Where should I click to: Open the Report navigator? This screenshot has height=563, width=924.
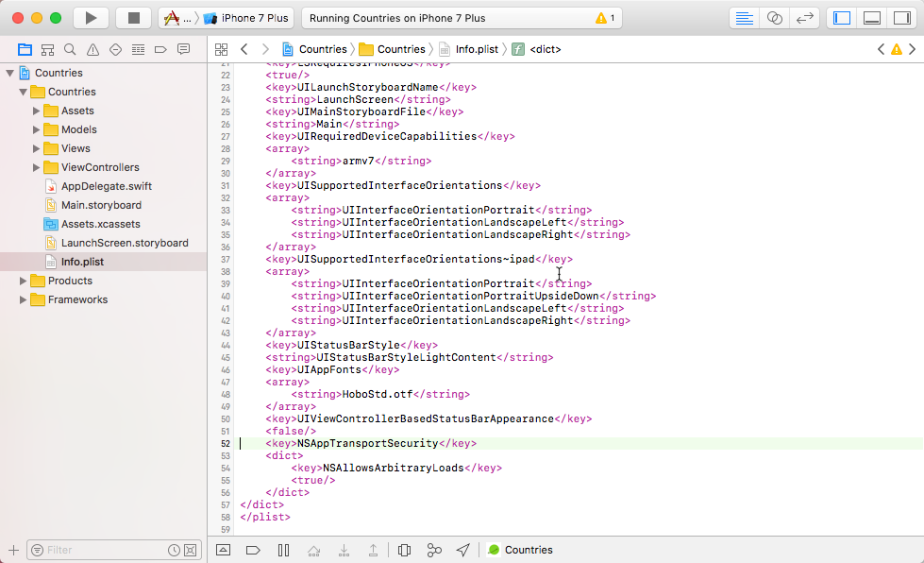(184, 49)
